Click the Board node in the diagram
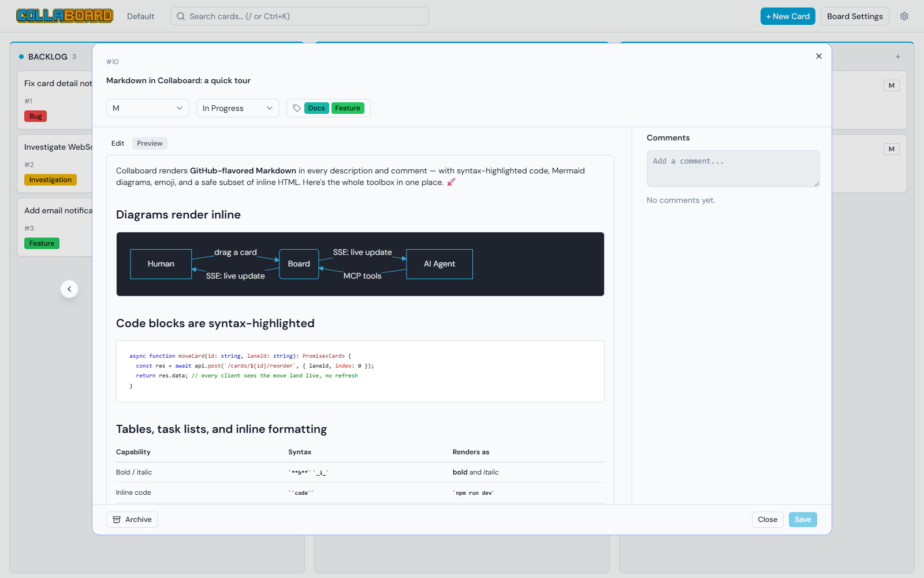The height and width of the screenshot is (578, 924). point(299,264)
